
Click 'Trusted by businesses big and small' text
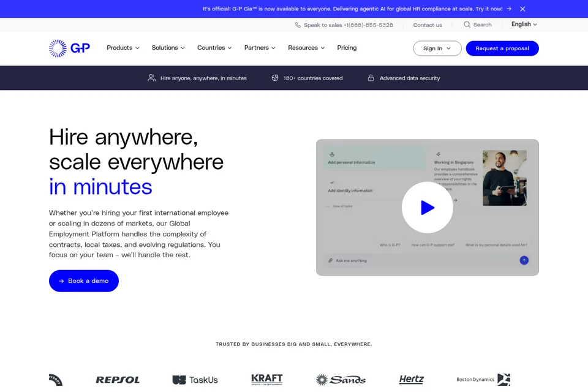293,344
